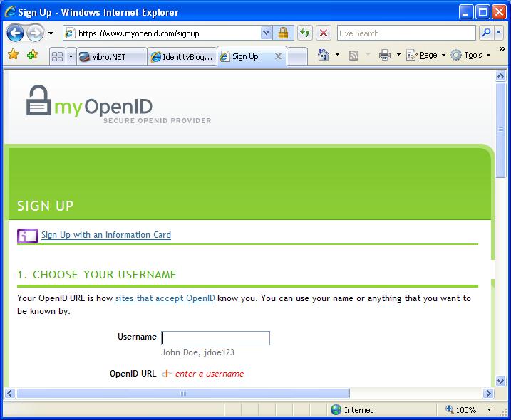Open the Favorites Center star icon
This screenshot has height=420, width=511.
point(14,55)
